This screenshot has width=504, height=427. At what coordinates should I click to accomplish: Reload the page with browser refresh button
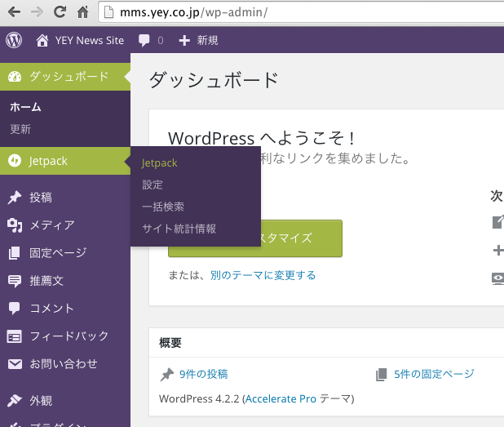coord(60,12)
